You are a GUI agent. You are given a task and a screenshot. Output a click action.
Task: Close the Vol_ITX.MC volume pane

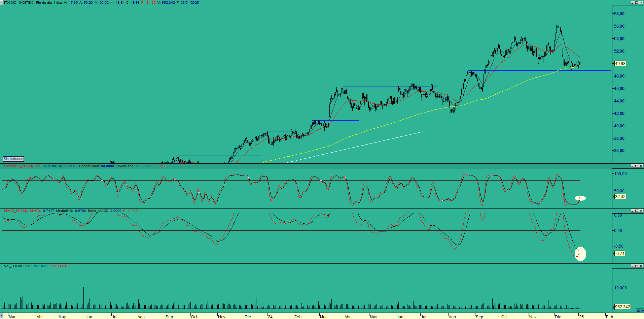click(x=641, y=266)
